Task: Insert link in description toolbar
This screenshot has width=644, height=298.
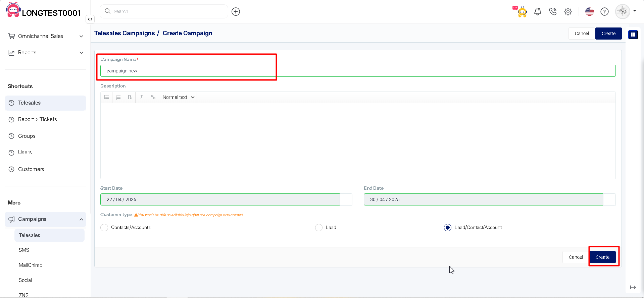Action: click(153, 97)
